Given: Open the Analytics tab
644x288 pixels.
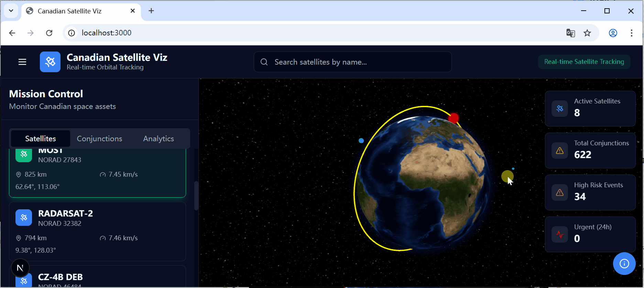Looking at the screenshot, I should click(x=159, y=139).
